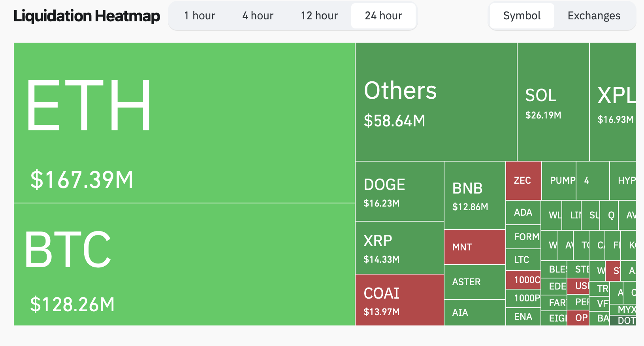Choose the 12 hour timeframe

319,16
